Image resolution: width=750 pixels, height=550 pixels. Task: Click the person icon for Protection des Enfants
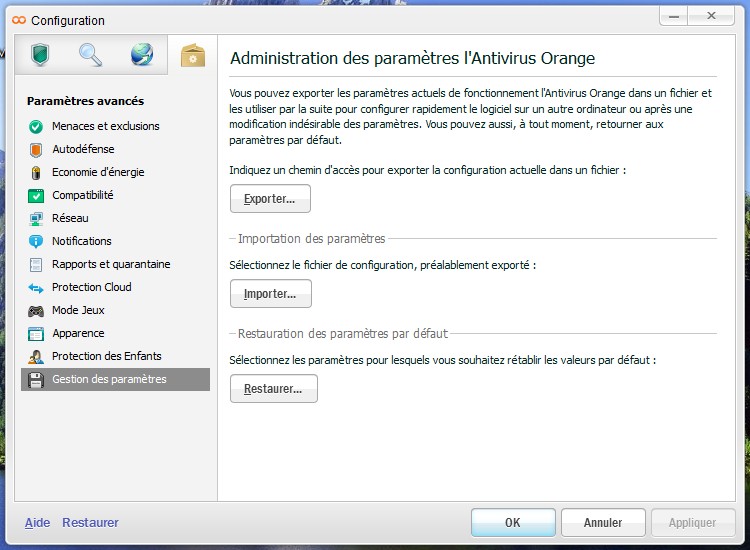pos(36,356)
